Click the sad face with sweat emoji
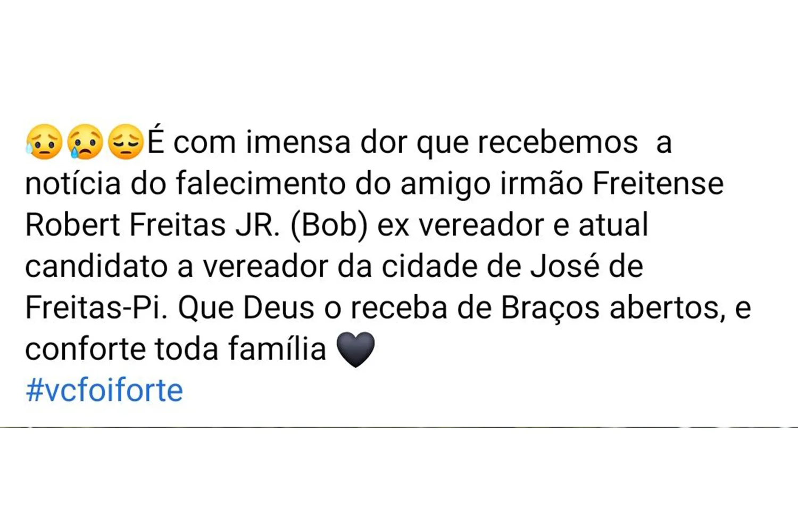This screenshot has width=798, height=532. pyautogui.click(x=44, y=142)
